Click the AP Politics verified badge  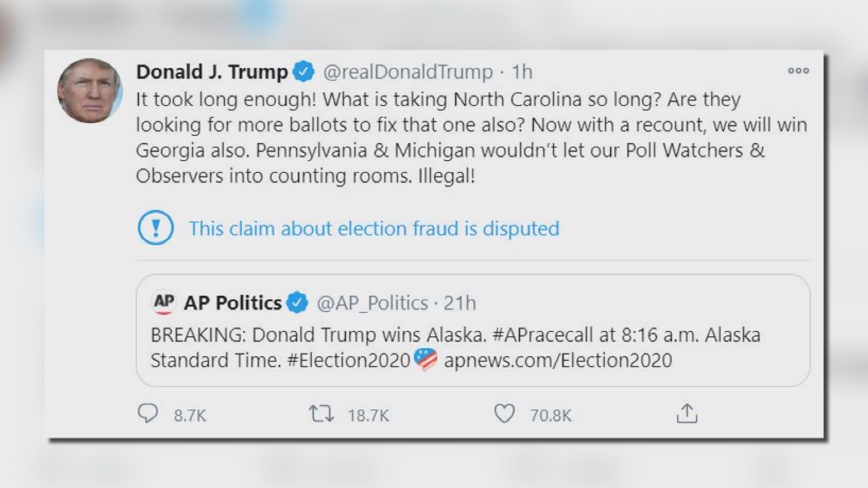(x=297, y=303)
